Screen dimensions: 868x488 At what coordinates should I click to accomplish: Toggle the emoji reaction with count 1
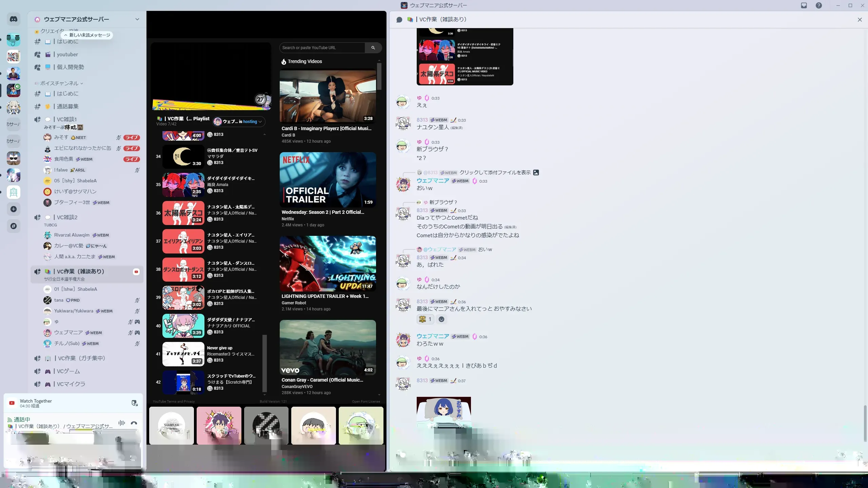coord(425,319)
